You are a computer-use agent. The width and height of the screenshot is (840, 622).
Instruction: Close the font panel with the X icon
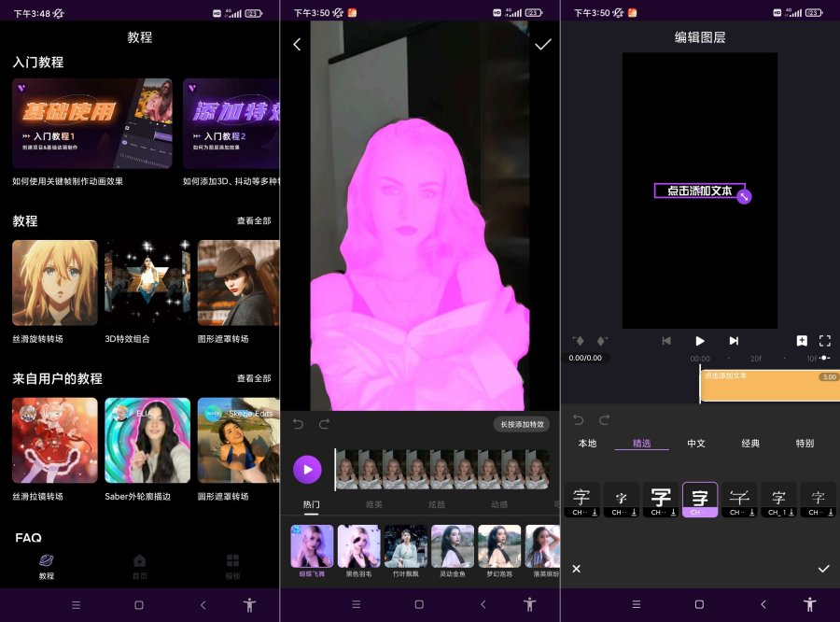[576, 569]
